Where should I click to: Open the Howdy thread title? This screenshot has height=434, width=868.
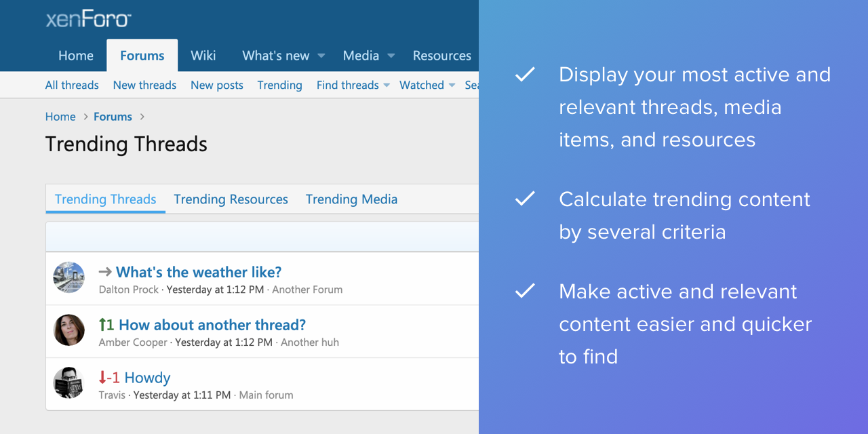147,378
